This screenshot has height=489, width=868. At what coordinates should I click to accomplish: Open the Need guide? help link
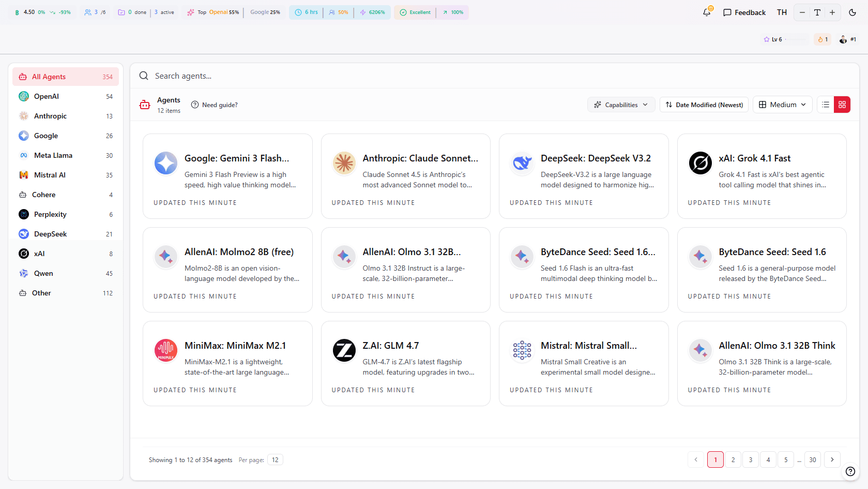[x=215, y=105]
